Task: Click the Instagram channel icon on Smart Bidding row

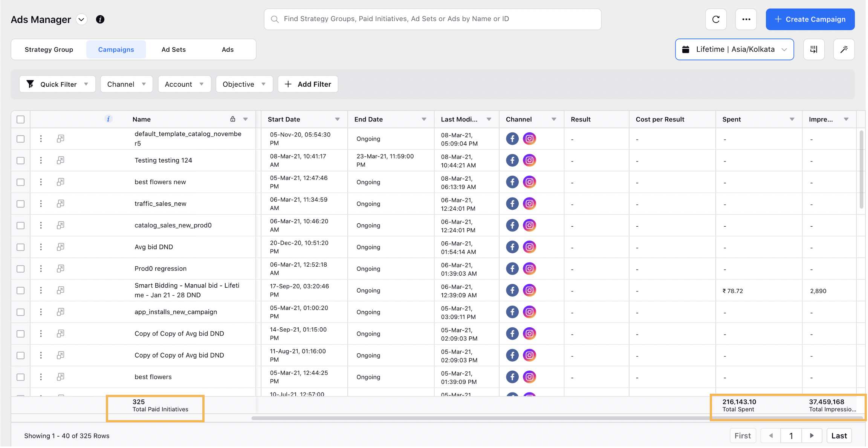Action: 529,290
